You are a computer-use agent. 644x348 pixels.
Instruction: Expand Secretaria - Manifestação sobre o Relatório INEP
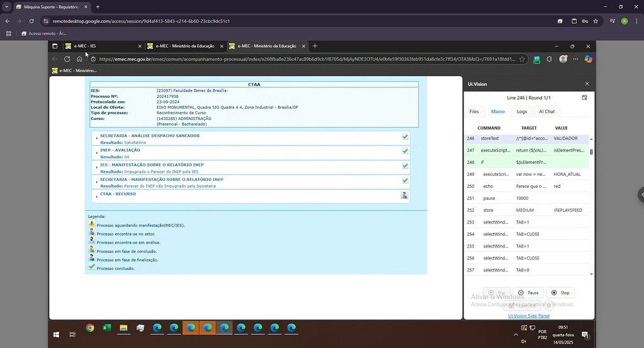tap(96, 182)
